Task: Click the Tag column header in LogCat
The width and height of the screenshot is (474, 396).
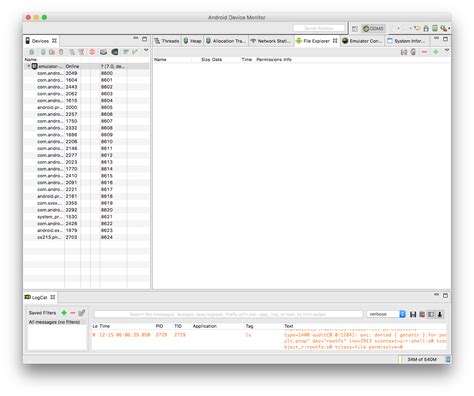Action: pos(249,326)
